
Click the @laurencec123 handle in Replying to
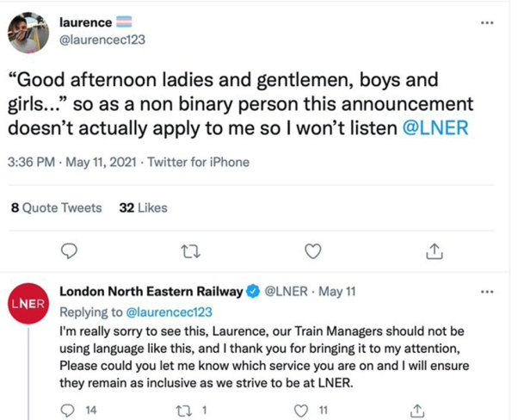tap(170, 312)
